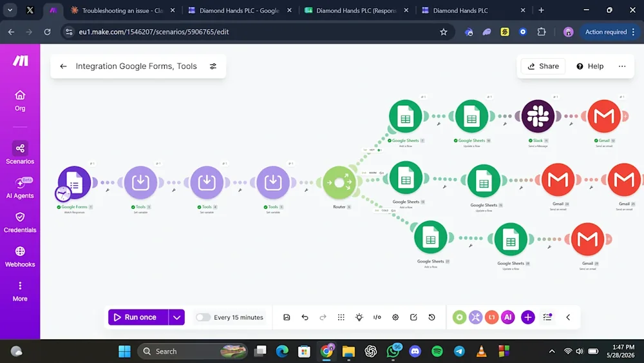The width and height of the screenshot is (644, 363).
Task: Open the history clock icon
Action: [431, 317]
